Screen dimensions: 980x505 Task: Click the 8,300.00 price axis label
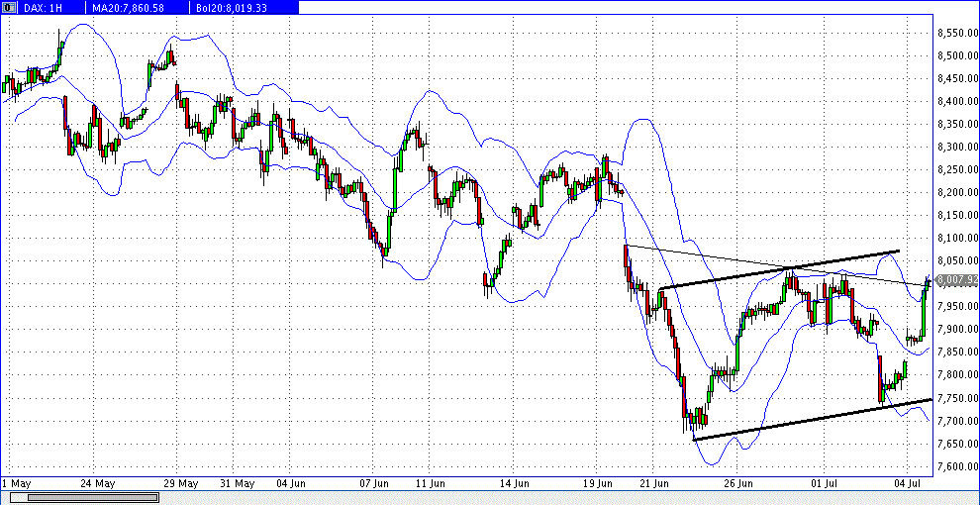(958, 147)
